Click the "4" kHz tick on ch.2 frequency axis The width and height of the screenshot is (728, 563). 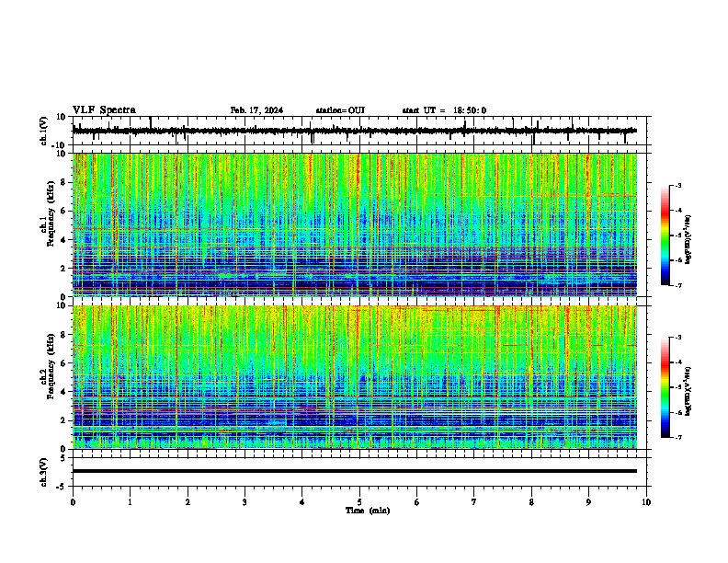[x=63, y=392]
